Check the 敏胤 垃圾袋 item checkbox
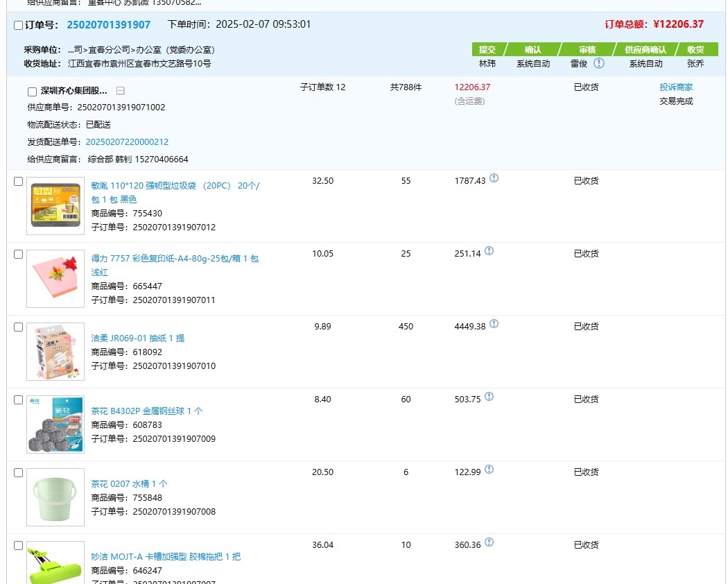The image size is (728, 584). coord(19,181)
